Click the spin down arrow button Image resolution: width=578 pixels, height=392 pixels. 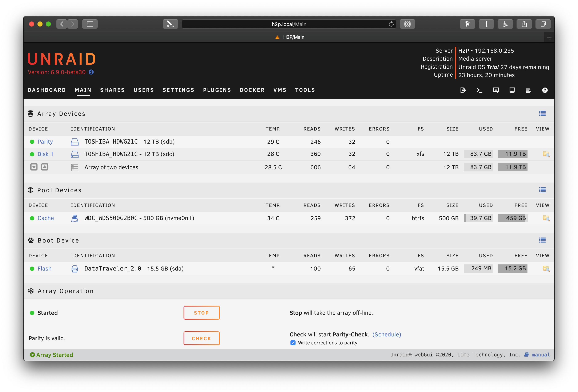[34, 167]
